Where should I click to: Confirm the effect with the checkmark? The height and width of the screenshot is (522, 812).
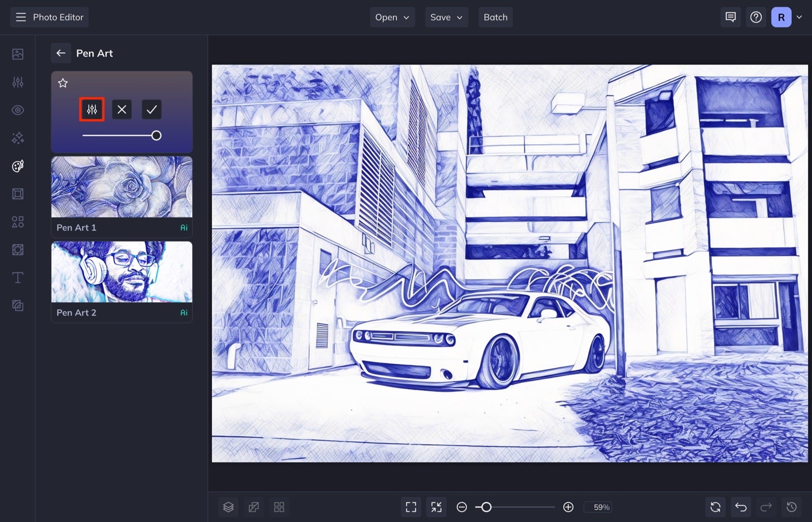click(151, 109)
